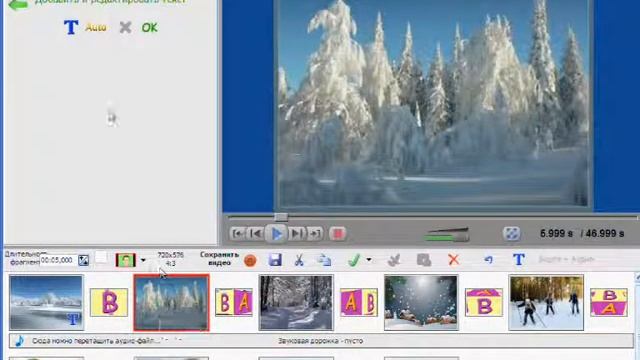640x360 pixels.
Task: Click the current time 5.999 s readout
Action: tap(556, 234)
